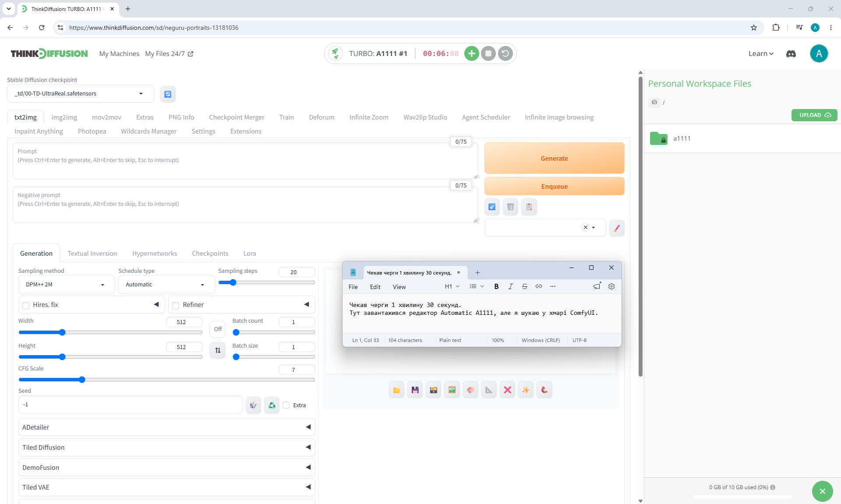The height and width of the screenshot is (504, 841).
Task: Open the Sampling method dropdown
Action: pos(67,285)
